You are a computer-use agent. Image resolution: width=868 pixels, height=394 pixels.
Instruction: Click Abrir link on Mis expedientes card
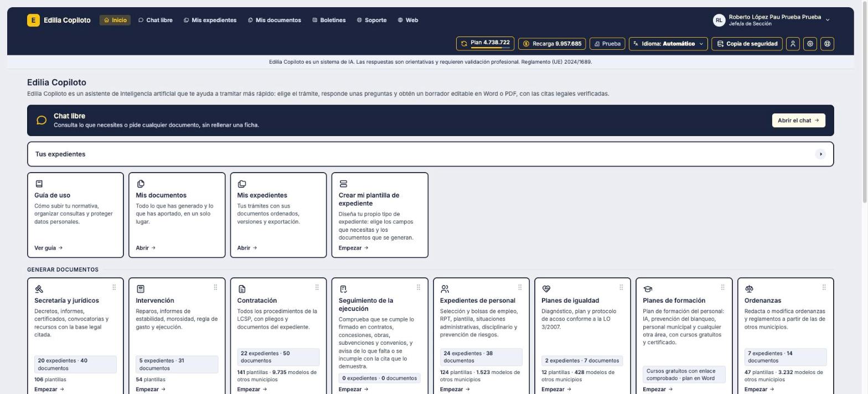coord(247,248)
